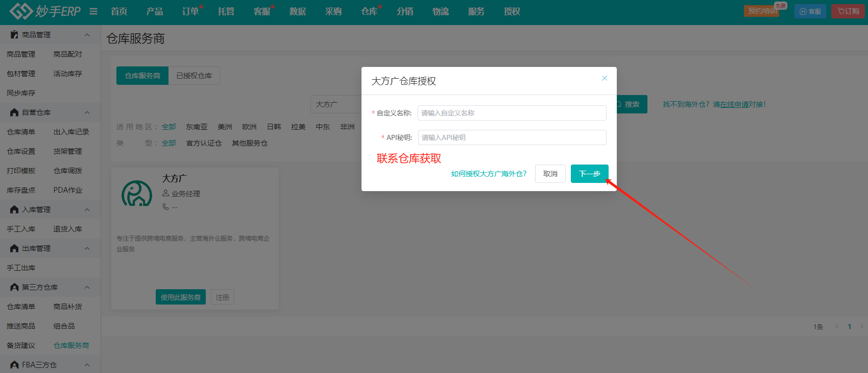The width and height of the screenshot is (868, 373).
Task: Open the 授权 top menu
Action: coord(512,11)
